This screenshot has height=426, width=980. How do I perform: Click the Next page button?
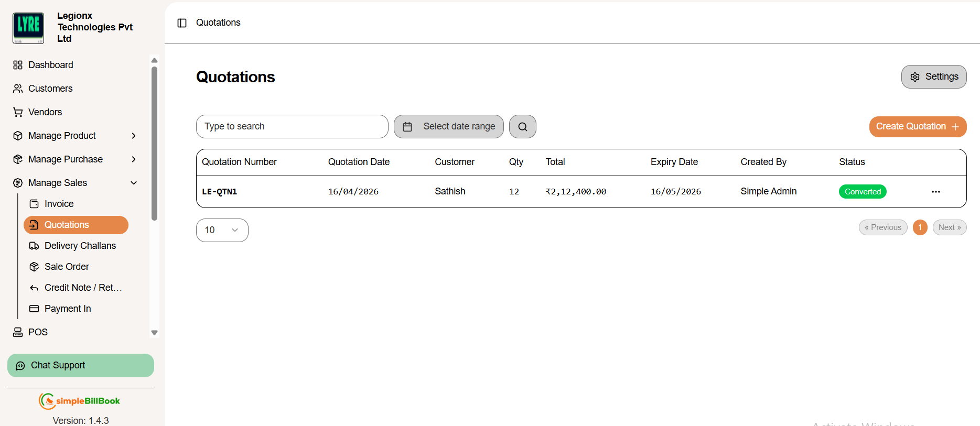[950, 227]
